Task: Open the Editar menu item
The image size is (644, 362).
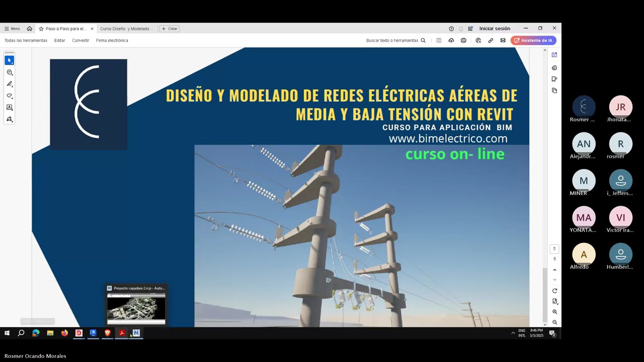Action: coord(60,40)
